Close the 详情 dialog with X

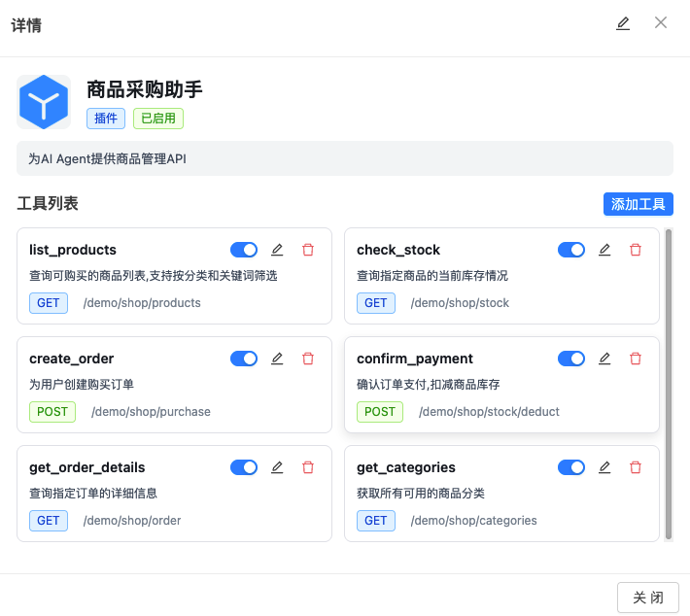tap(661, 23)
